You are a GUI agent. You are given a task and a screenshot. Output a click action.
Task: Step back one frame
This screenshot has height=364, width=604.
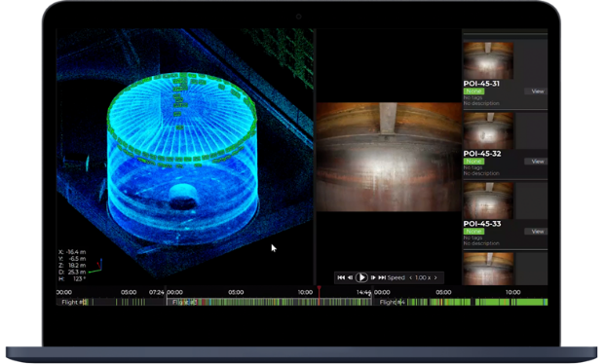click(350, 277)
